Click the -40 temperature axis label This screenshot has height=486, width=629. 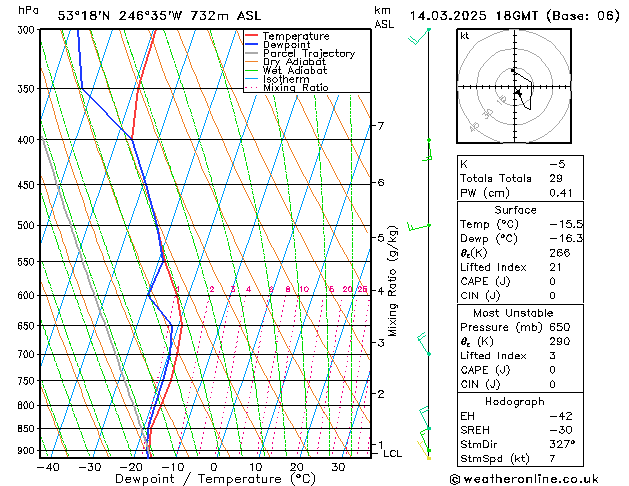(x=48, y=468)
